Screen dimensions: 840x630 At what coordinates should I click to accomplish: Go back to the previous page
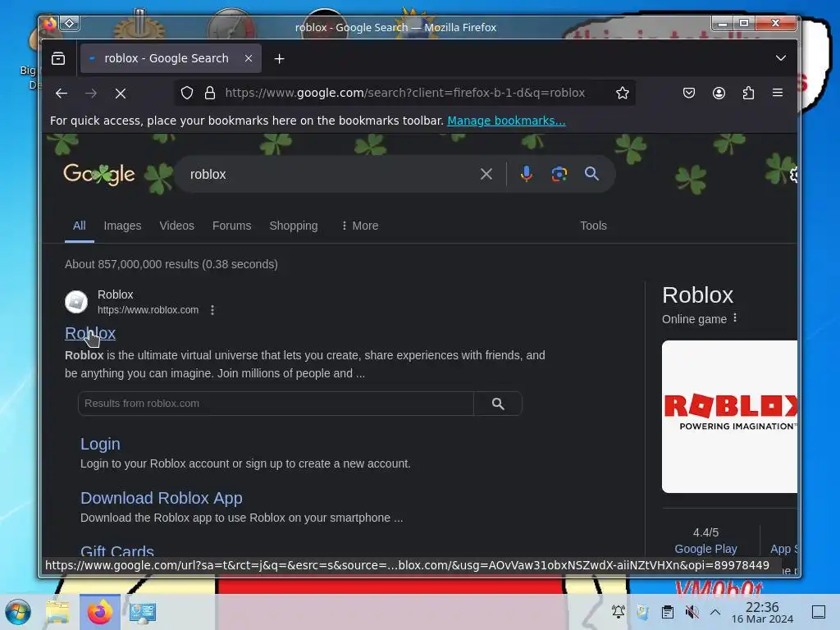(x=61, y=94)
